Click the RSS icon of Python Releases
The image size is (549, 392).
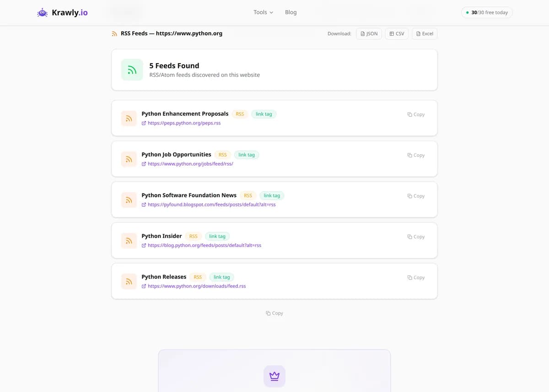[x=129, y=281]
